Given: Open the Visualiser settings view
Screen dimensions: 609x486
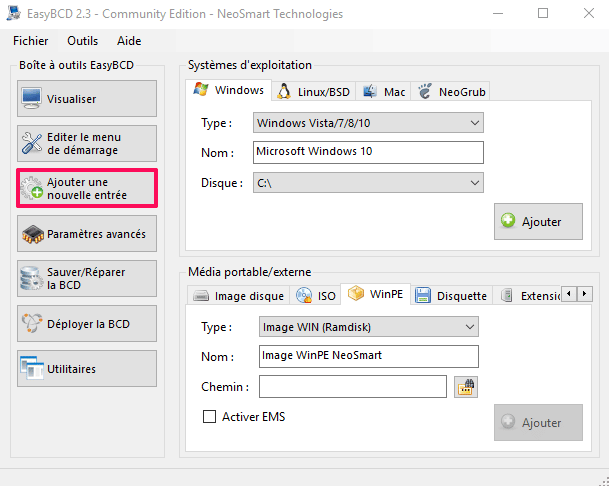Looking at the screenshot, I should pos(87,99).
